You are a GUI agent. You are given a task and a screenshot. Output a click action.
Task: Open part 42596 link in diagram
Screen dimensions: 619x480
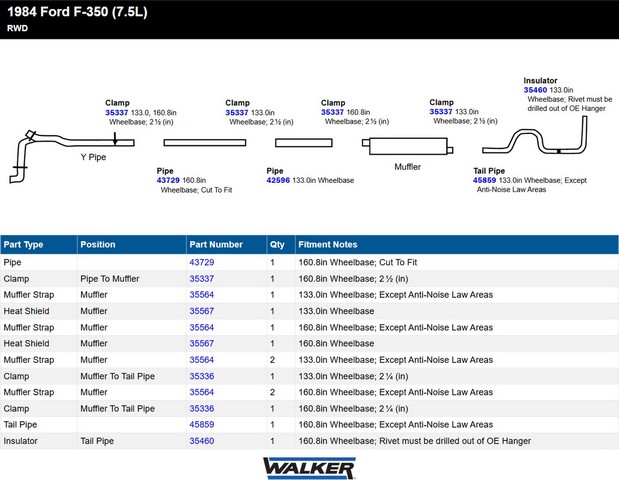278,180
